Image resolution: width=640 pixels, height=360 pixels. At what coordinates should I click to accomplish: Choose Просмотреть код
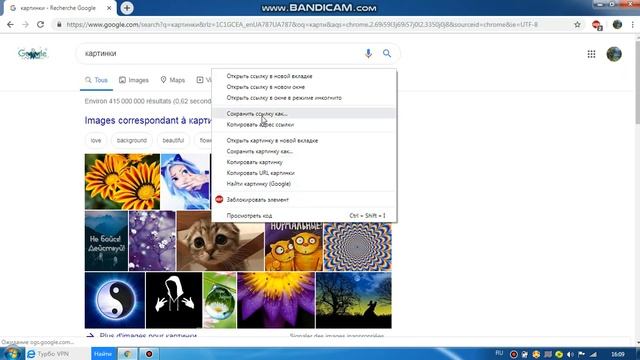304,216
